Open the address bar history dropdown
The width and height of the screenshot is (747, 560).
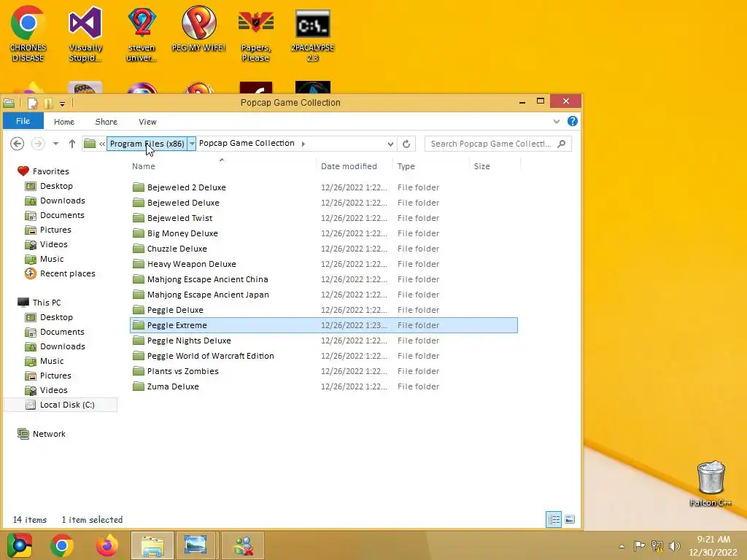[x=391, y=144]
